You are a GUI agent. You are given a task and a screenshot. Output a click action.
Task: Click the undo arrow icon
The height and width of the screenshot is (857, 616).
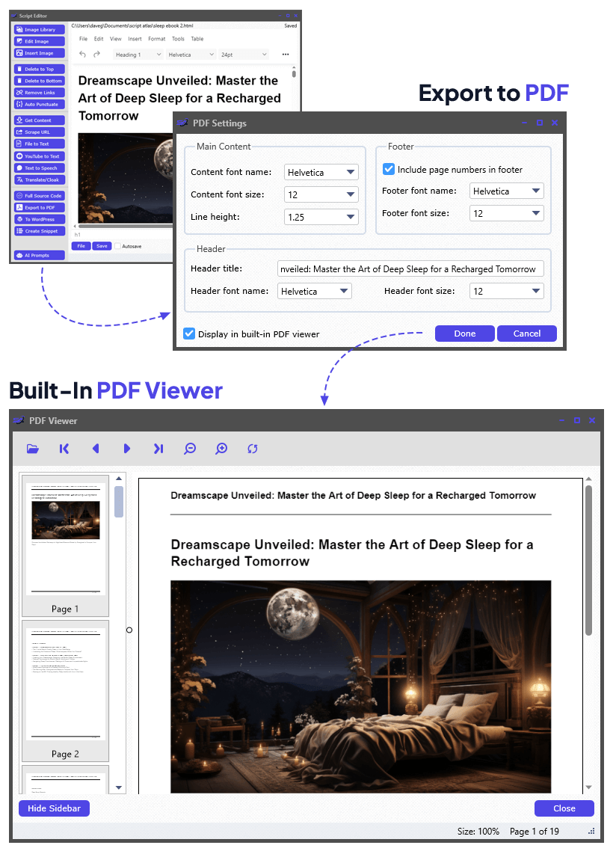[82, 54]
